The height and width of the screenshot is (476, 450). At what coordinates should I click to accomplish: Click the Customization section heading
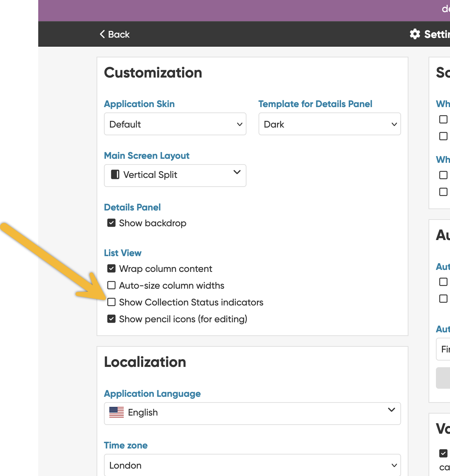pos(153,73)
